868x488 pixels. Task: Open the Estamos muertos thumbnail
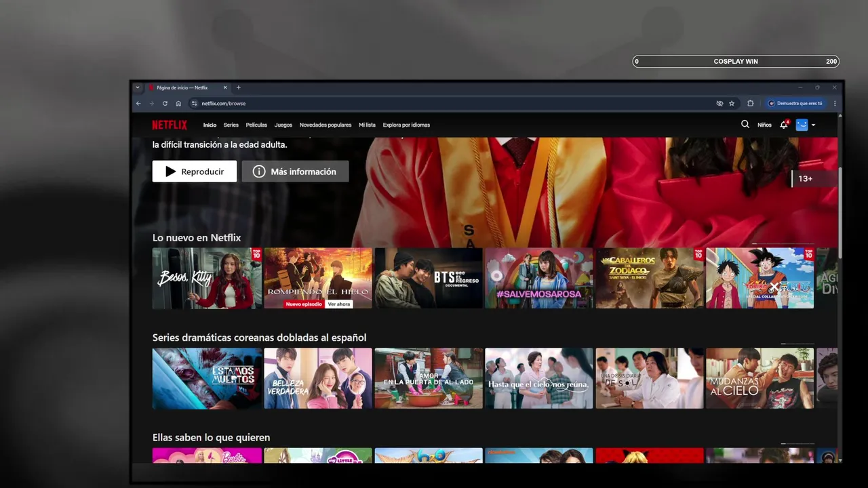tap(207, 378)
